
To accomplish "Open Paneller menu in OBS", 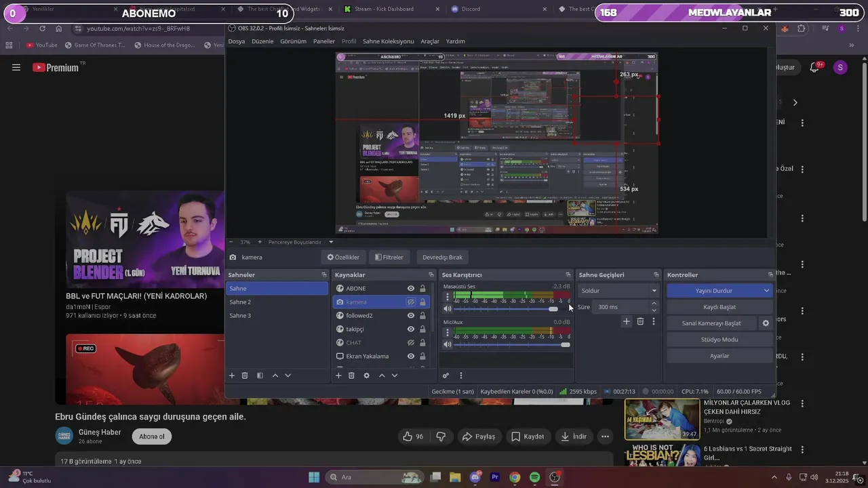I will click(x=324, y=41).
